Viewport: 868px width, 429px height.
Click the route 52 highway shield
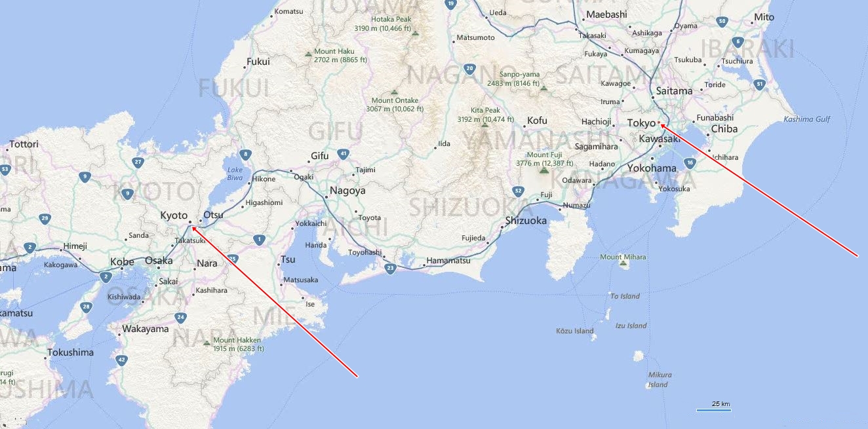518,191
